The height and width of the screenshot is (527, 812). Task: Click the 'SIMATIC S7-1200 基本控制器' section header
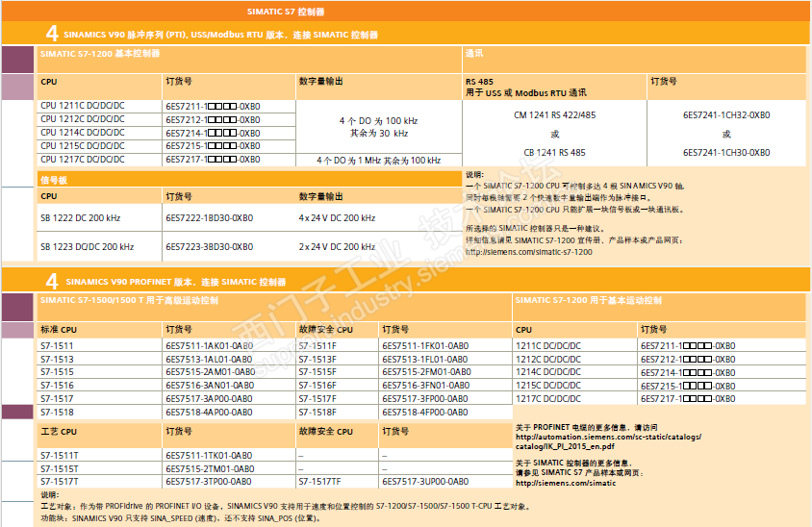click(x=100, y=53)
